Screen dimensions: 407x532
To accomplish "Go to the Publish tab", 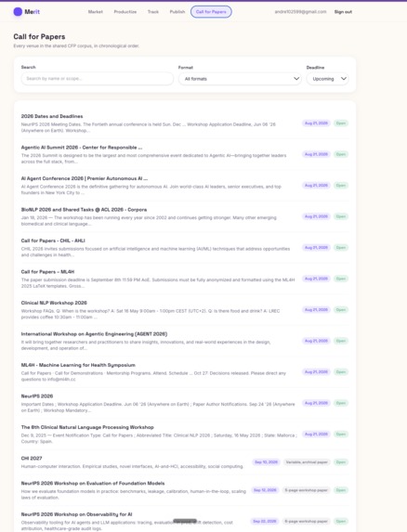I will [x=177, y=12].
